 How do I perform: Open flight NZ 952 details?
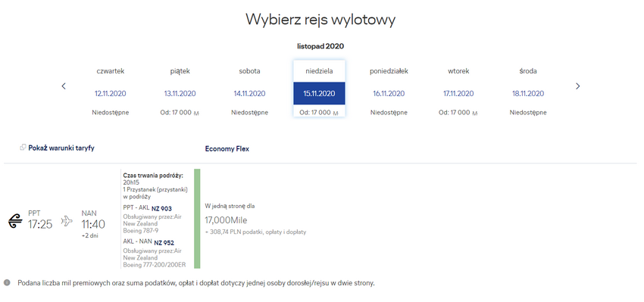click(163, 242)
